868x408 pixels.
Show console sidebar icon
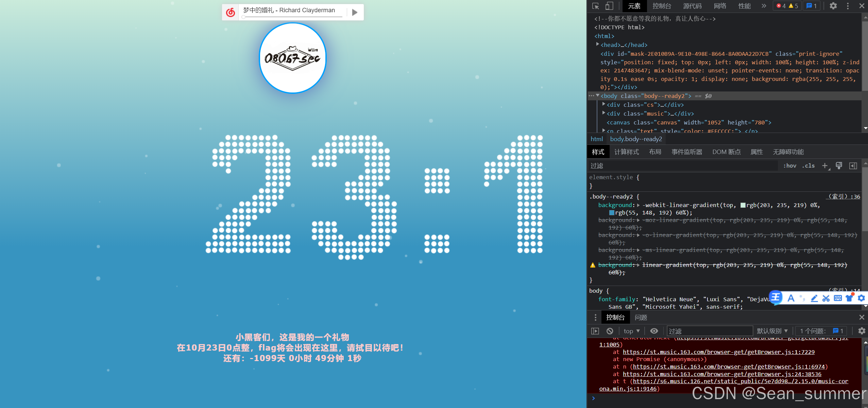coord(595,331)
